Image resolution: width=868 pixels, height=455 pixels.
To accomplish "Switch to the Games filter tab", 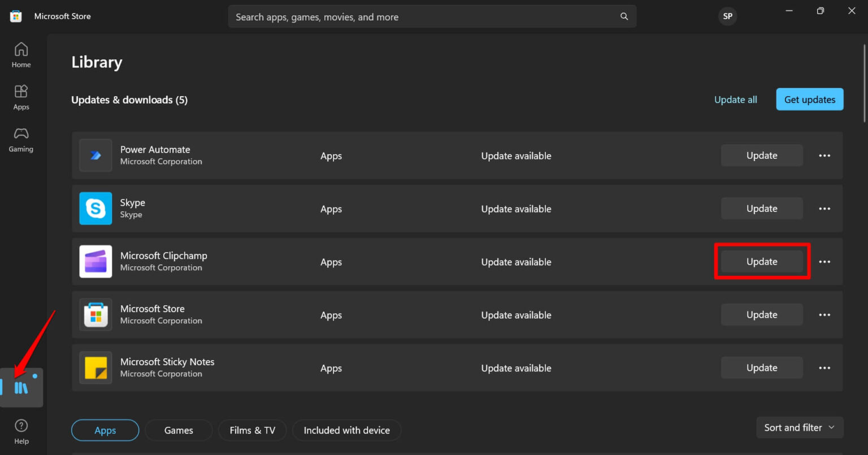I will (x=179, y=430).
